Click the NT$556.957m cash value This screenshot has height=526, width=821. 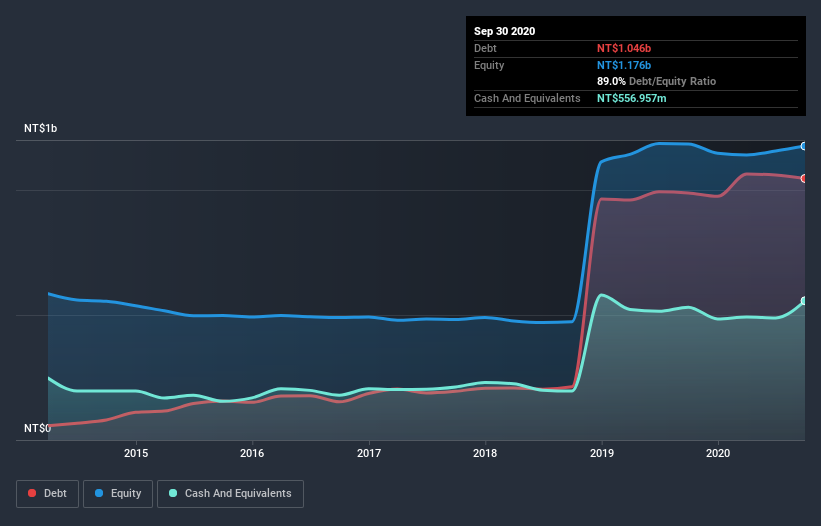[631, 98]
